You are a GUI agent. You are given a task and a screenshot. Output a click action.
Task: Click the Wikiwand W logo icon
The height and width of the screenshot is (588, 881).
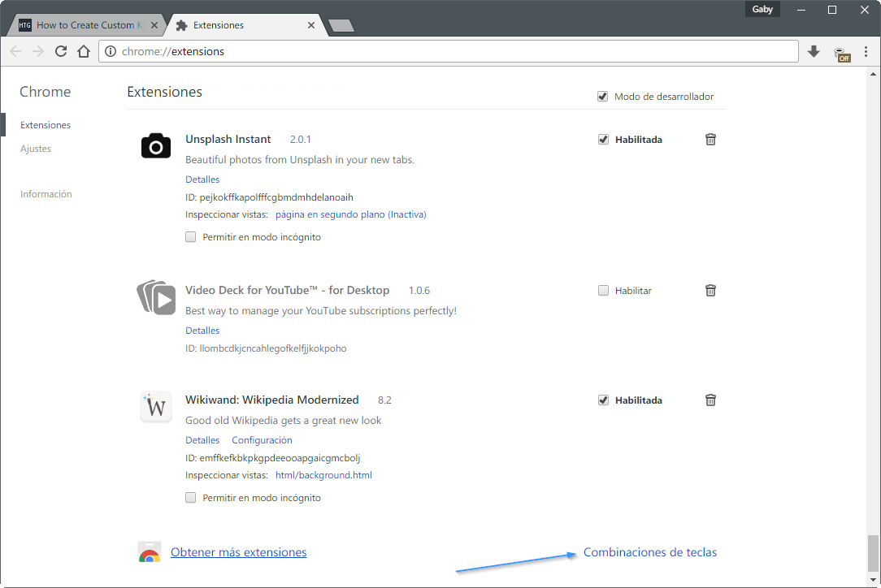(155, 407)
